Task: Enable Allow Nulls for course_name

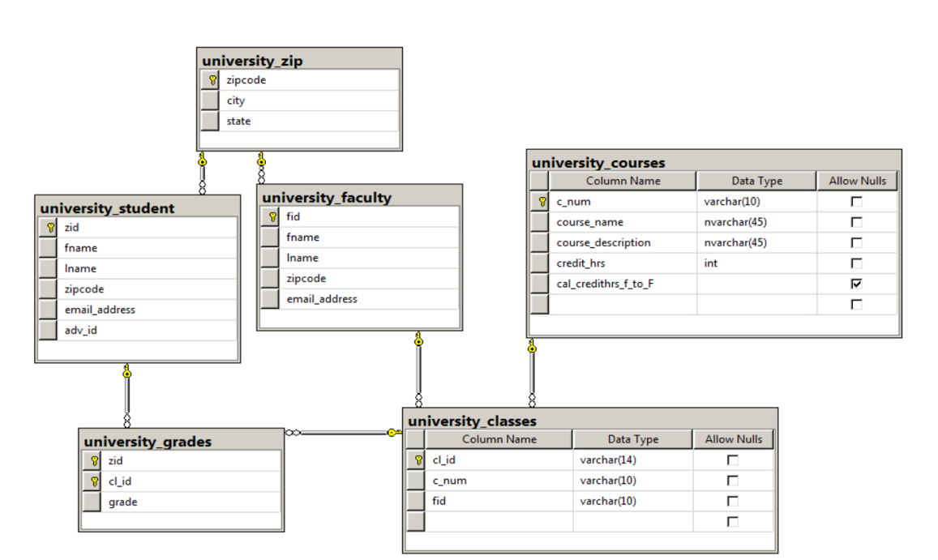Action: coord(857,221)
